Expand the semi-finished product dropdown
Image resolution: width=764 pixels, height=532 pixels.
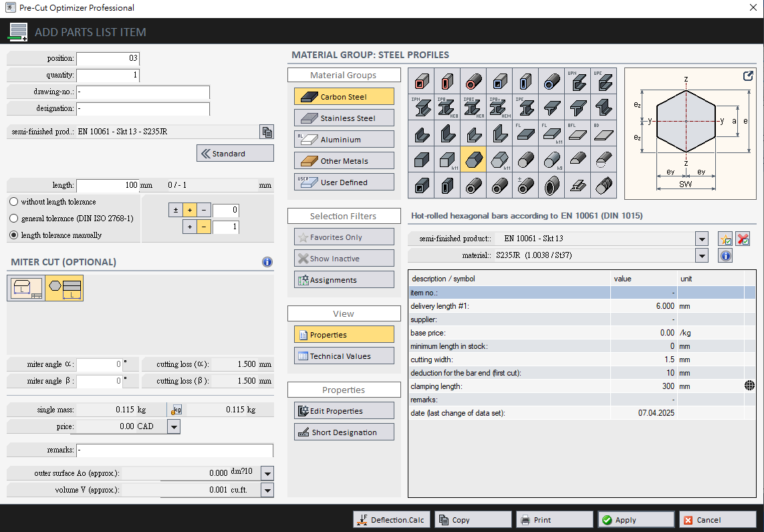pyautogui.click(x=701, y=239)
